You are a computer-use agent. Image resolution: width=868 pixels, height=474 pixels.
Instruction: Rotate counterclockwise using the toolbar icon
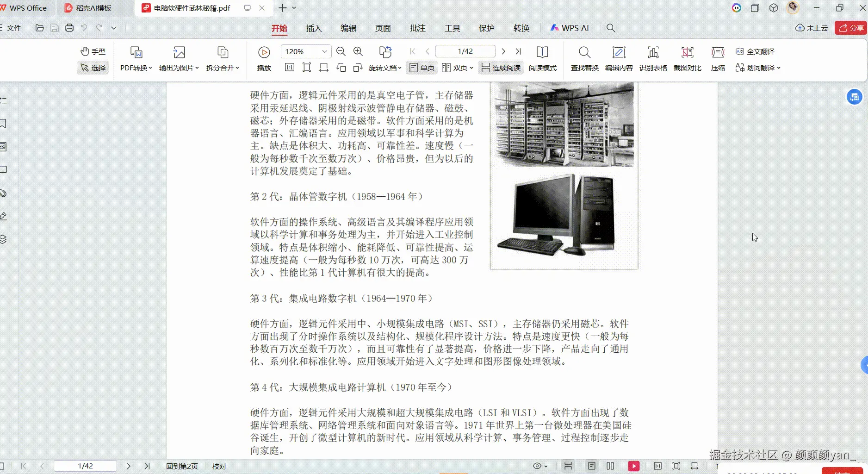(x=341, y=68)
